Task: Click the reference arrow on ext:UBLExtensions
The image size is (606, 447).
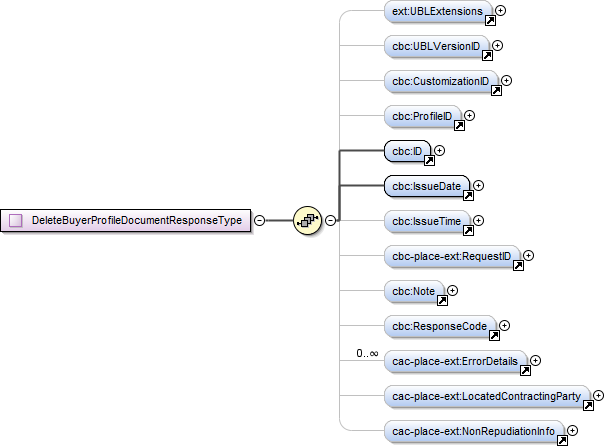Action: tap(489, 19)
